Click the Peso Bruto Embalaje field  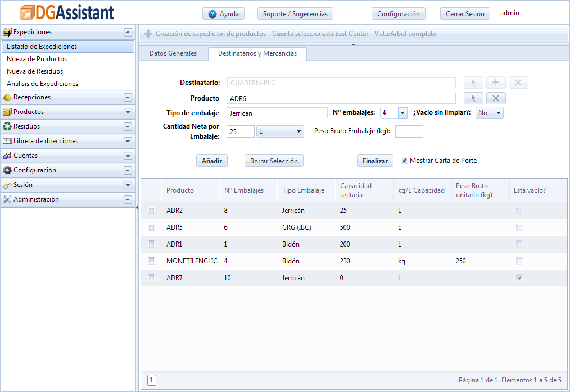pyautogui.click(x=409, y=131)
